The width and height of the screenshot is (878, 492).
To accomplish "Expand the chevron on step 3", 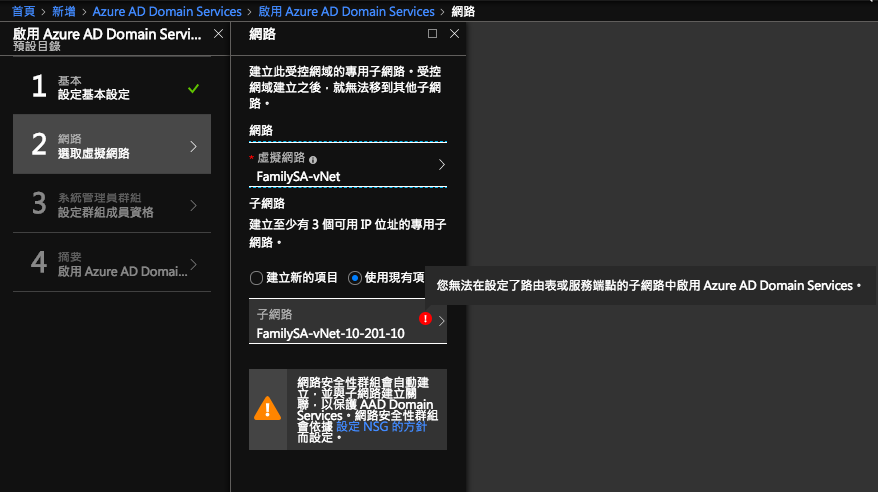I will point(194,205).
